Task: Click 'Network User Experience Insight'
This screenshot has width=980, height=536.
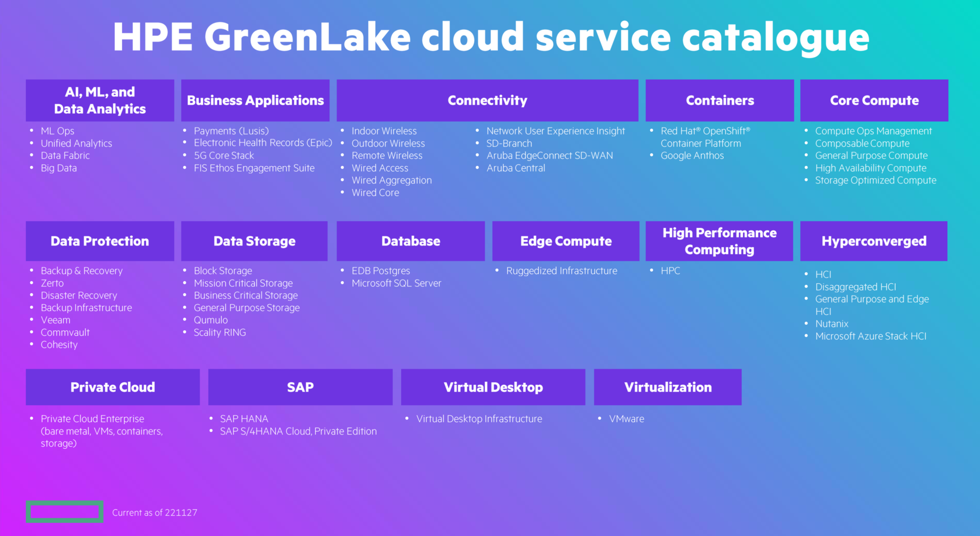Action: tap(556, 131)
